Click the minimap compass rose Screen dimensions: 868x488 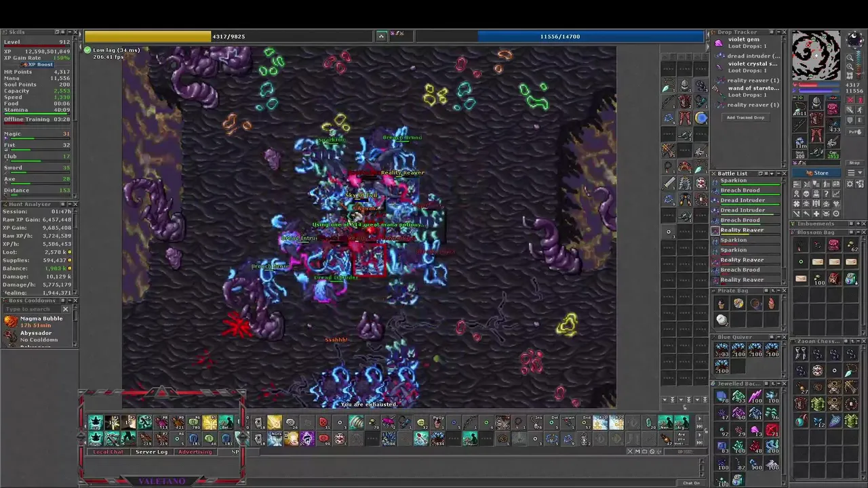tap(854, 39)
